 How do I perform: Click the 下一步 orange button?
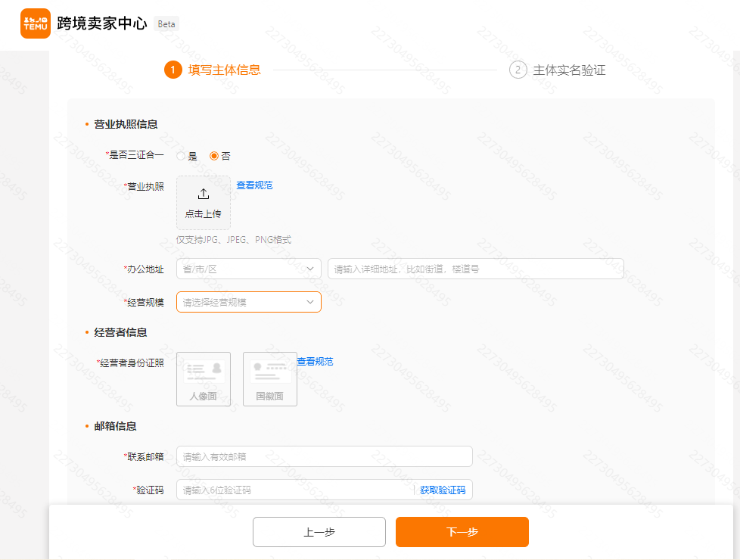462,532
